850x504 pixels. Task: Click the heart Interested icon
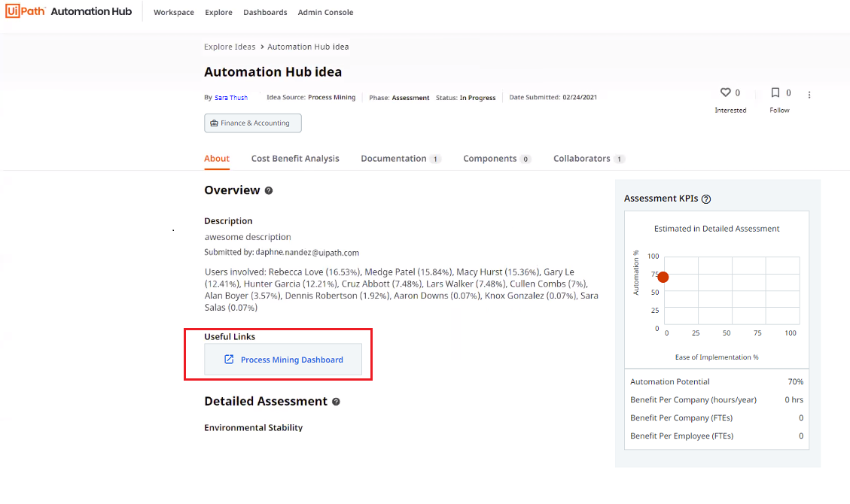pos(726,93)
